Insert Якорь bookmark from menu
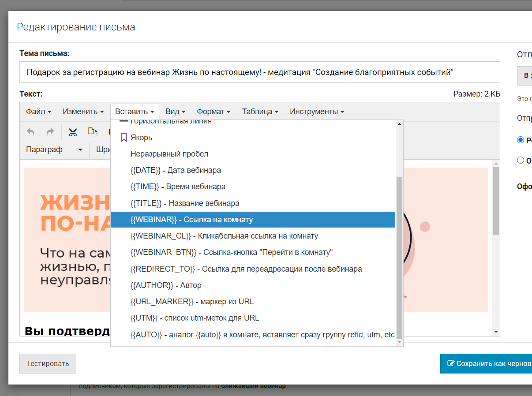Screen dimensions: 532x396 tap(141, 138)
